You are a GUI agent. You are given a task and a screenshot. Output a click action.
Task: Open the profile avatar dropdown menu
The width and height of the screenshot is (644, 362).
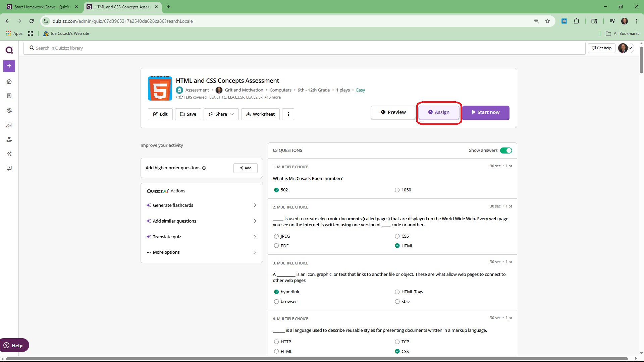tap(626, 48)
